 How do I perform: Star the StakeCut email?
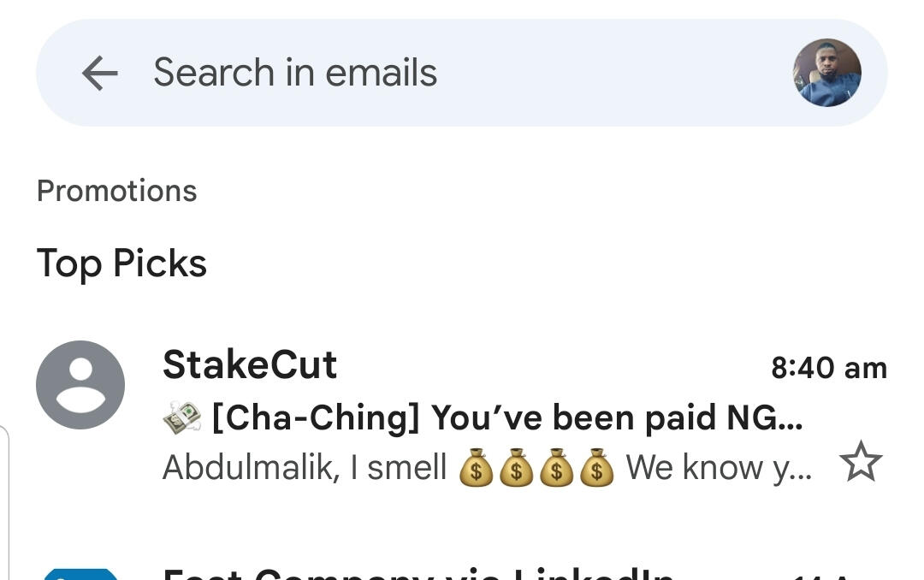click(860, 464)
